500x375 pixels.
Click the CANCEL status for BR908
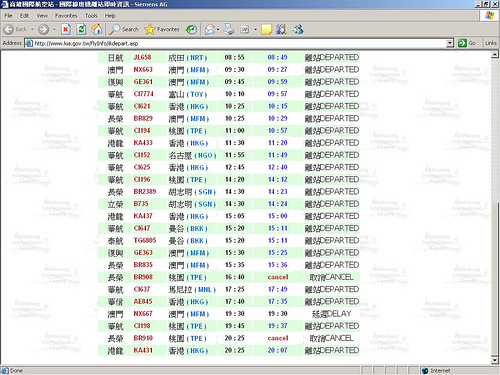pyautogui.click(x=332, y=277)
